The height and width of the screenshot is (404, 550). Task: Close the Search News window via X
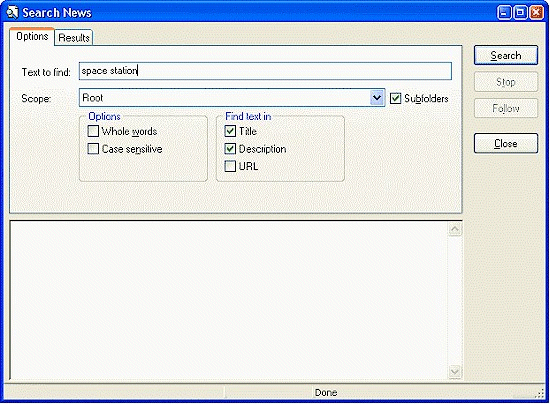[x=536, y=13]
